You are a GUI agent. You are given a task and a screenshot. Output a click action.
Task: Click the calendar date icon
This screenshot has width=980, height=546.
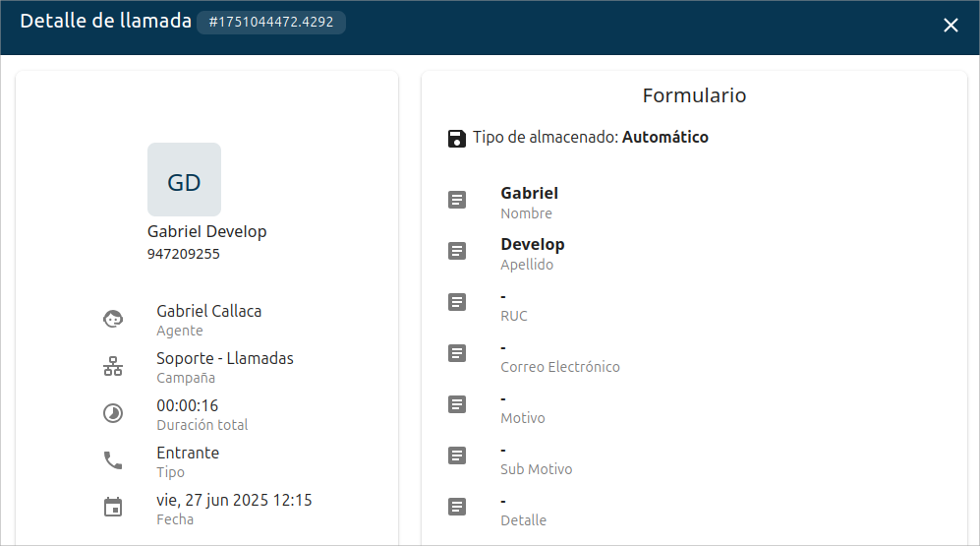113,508
